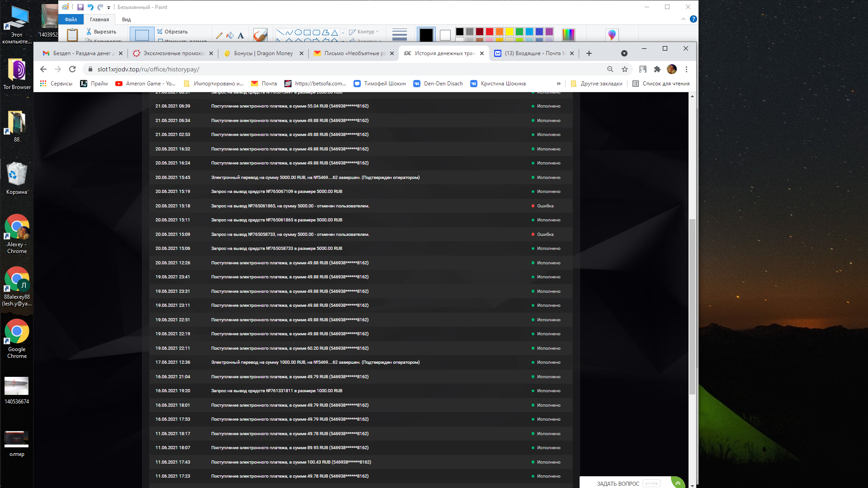Select the Fill bucket tool
This screenshot has height=488, width=868.
230,35
